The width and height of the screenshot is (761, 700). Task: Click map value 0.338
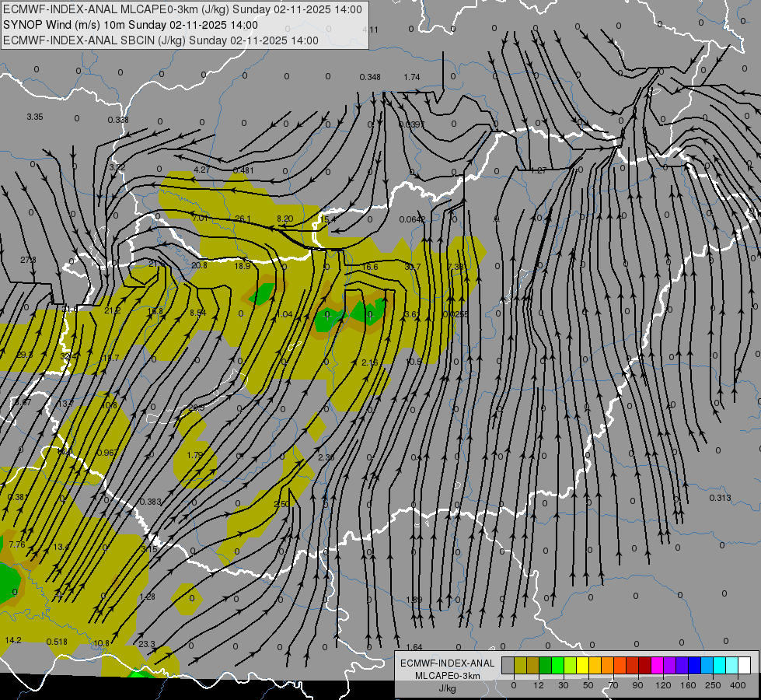118,120
